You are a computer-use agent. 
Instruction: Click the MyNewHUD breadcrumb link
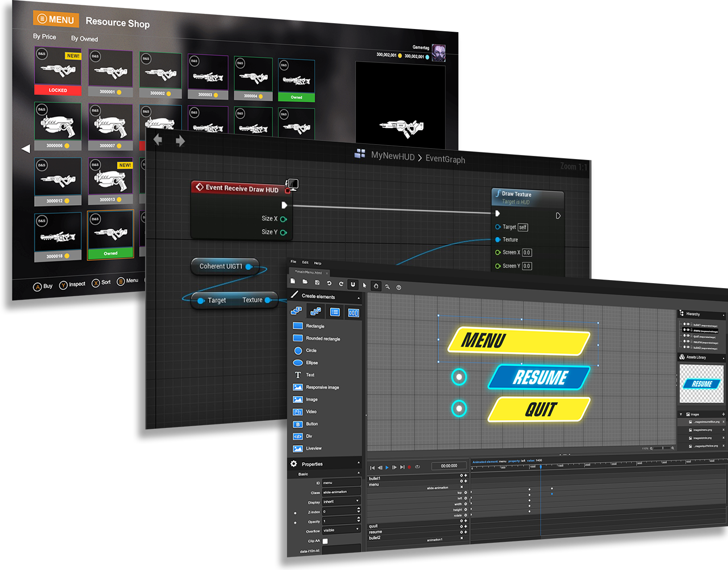pyautogui.click(x=393, y=156)
